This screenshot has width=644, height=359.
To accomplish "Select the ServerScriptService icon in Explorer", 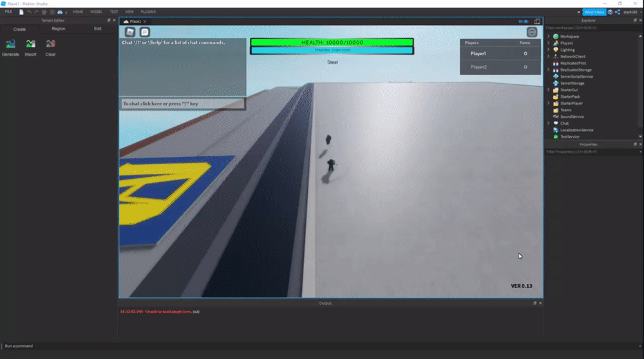I will [x=556, y=77].
